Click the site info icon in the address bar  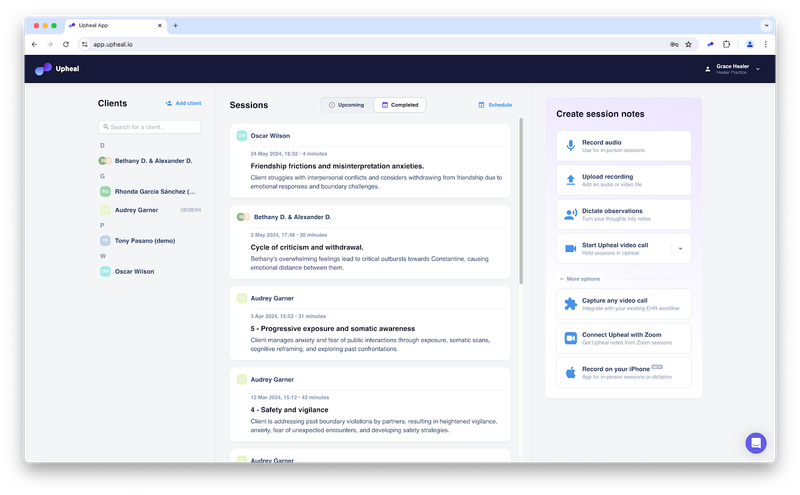point(85,44)
